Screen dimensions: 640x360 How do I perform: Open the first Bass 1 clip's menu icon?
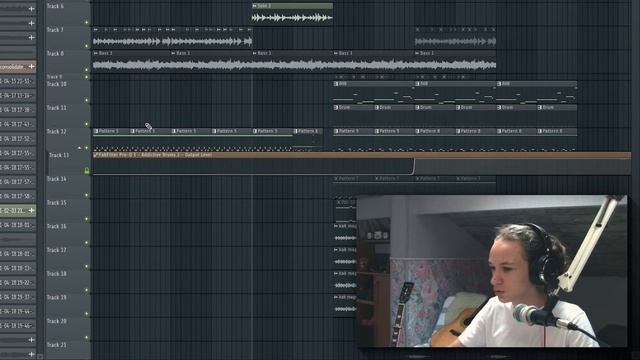click(x=96, y=53)
